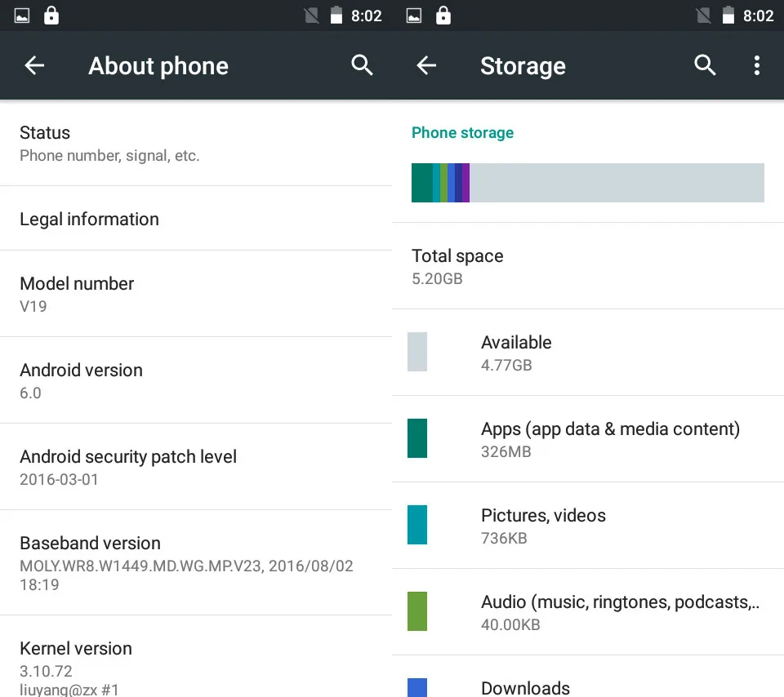Tap the phone storage usage bar

tap(587, 183)
